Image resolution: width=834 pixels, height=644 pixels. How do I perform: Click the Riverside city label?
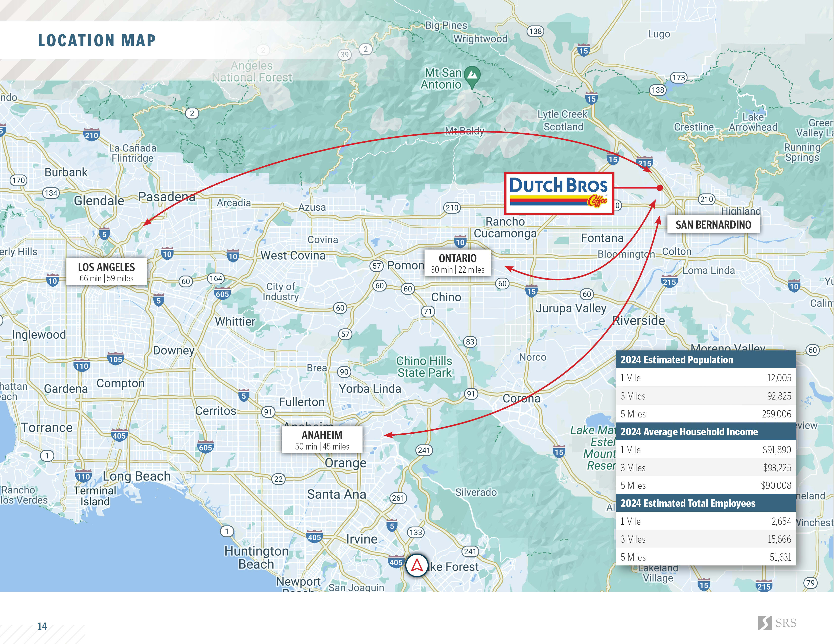pos(638,320)
